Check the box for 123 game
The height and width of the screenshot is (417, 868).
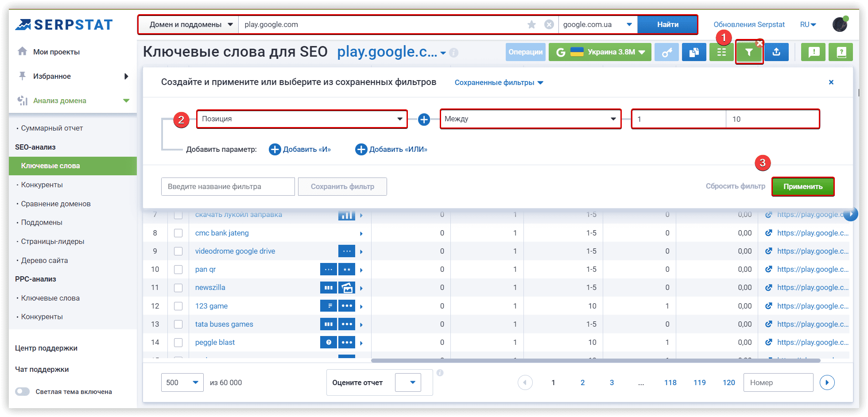(178, 306)
